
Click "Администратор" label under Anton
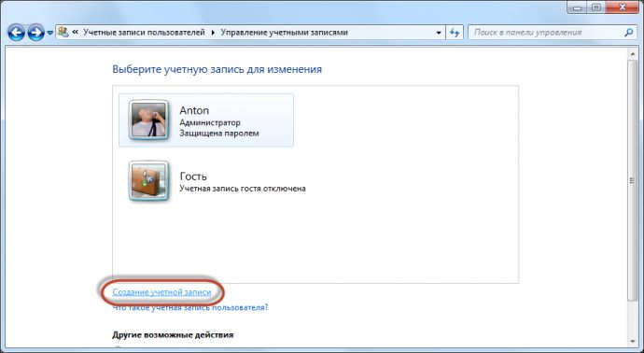(210, 122)
